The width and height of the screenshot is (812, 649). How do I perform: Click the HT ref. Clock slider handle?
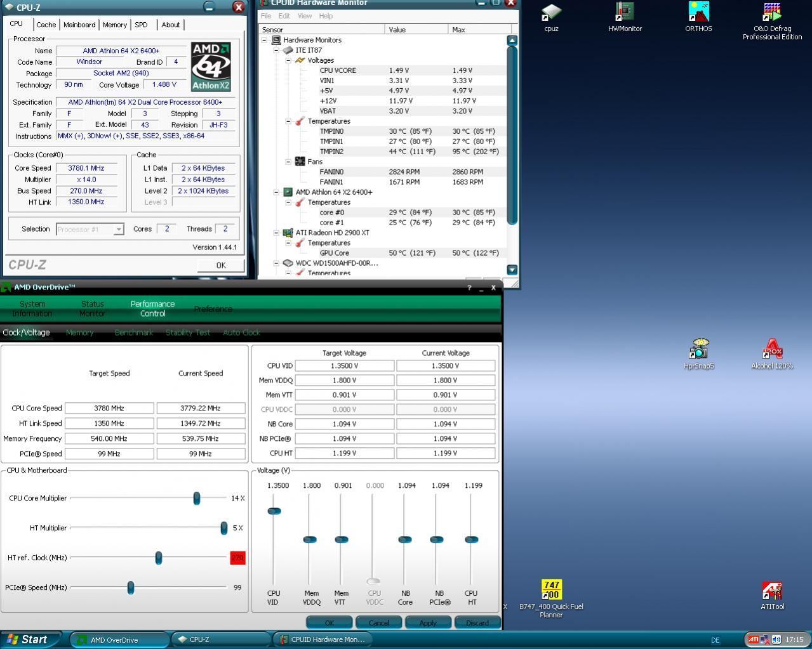159,558
